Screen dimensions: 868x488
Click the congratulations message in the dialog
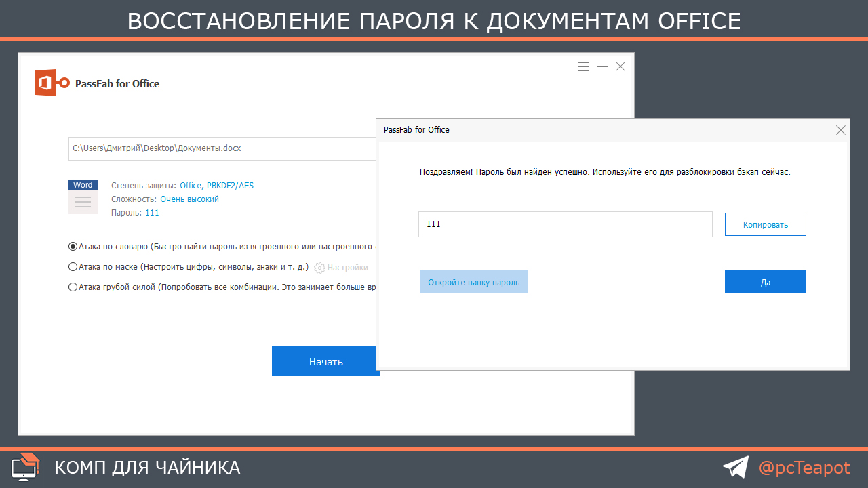pos(606,172)
